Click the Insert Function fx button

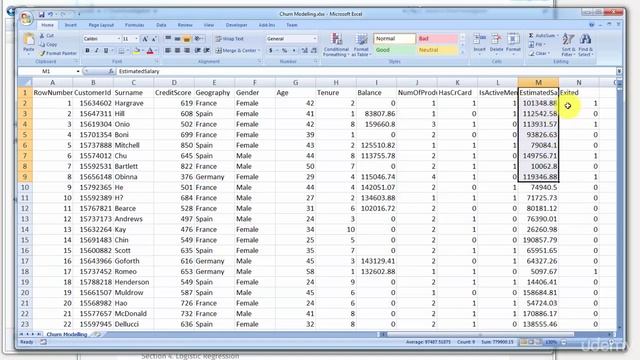[x=111, y=71]
